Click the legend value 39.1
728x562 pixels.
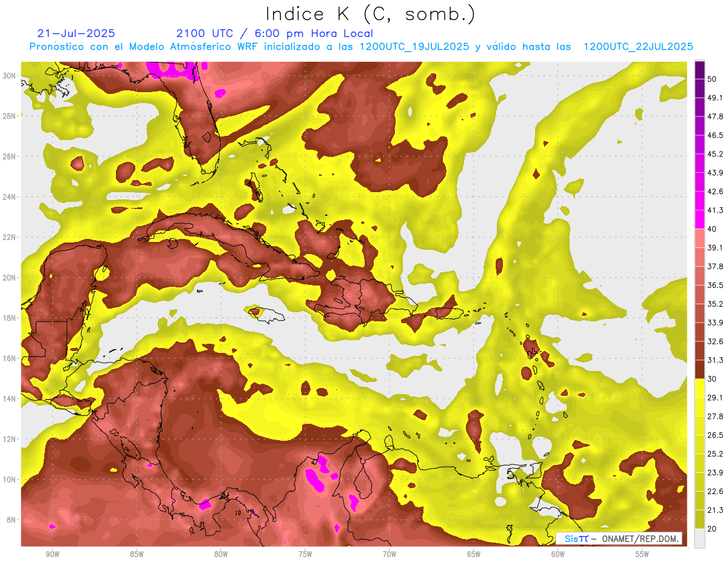tap(715, 247)
